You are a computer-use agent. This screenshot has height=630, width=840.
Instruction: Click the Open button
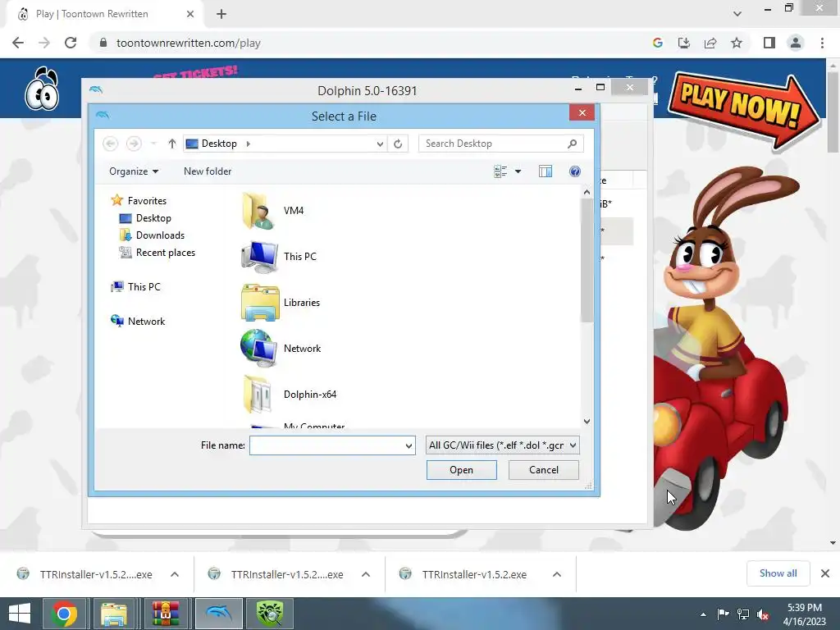pyautogui.click(x=461, y=470)
